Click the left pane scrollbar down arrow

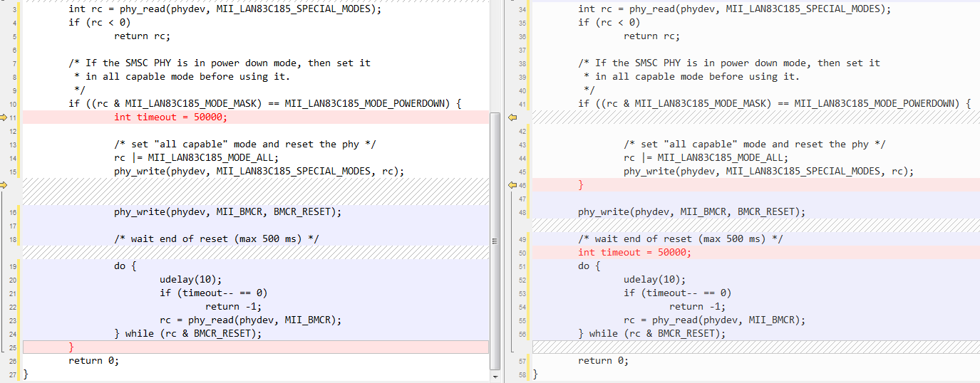pyautogui.click(x=496, y=377)
